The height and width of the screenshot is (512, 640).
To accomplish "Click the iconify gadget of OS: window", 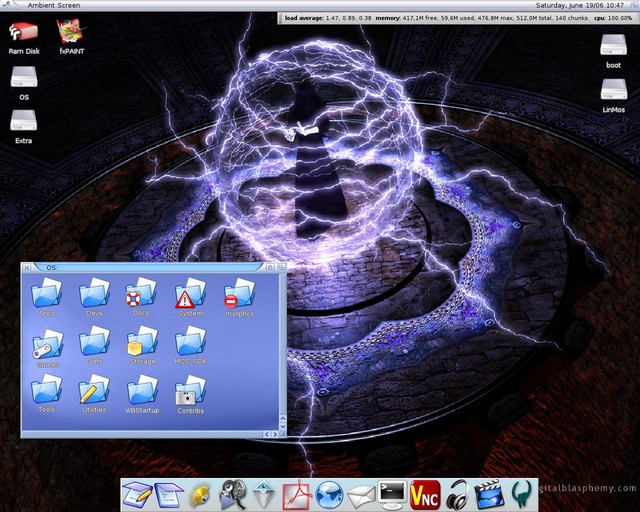I will point(270,267).
